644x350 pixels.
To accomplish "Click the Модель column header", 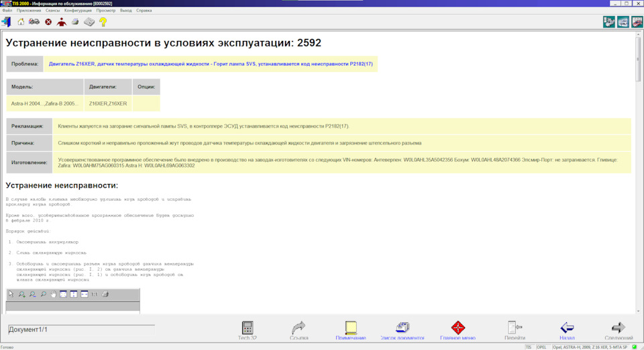I will (x=45, y=87).
